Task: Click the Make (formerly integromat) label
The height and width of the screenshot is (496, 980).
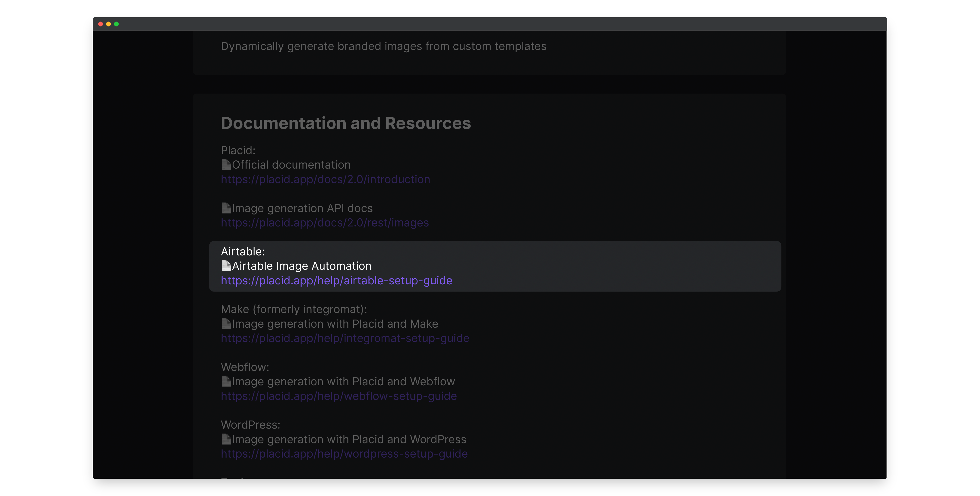Action: 294,309
